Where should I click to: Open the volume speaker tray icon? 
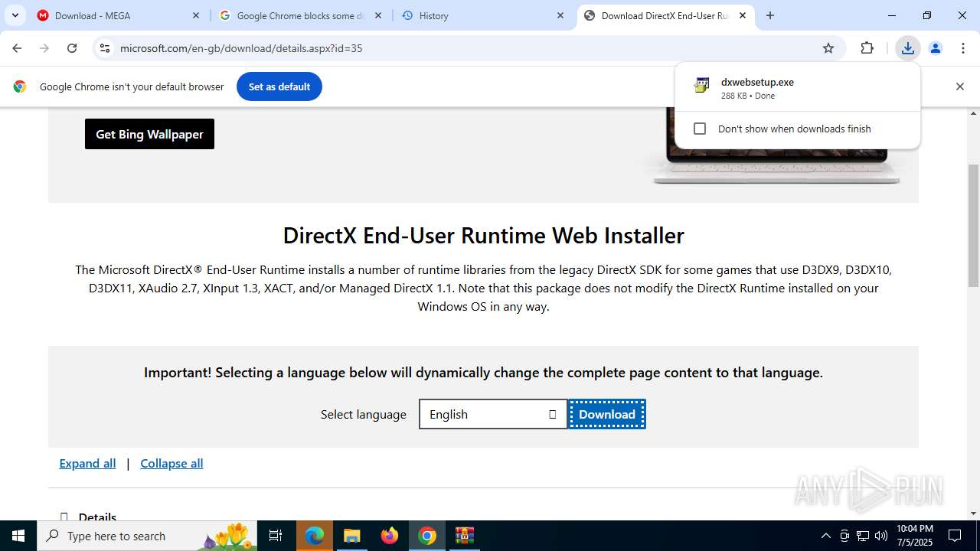881,536
